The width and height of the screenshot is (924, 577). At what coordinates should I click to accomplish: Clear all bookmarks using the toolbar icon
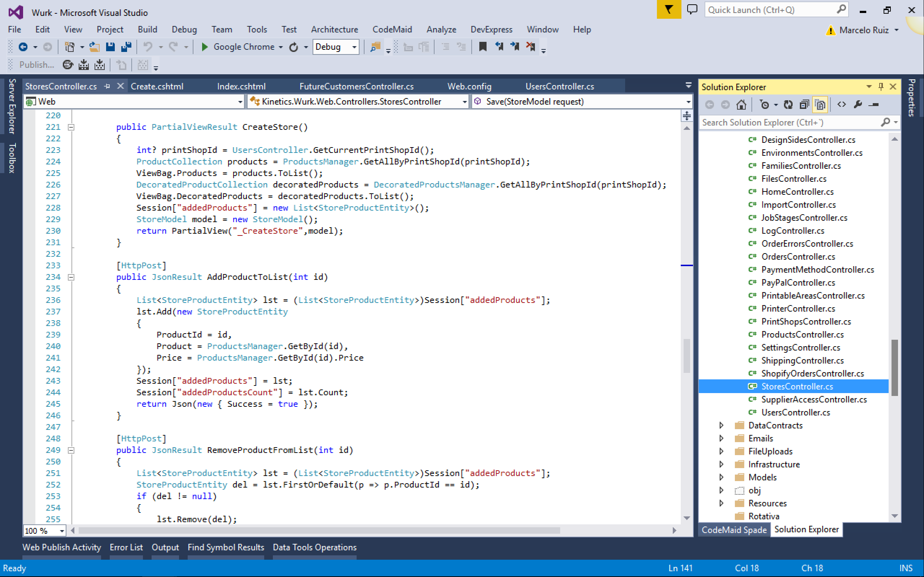tap(531, 47)
